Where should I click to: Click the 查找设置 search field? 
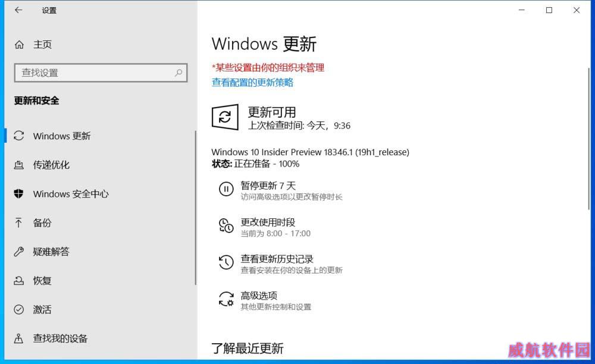[101, 73]
